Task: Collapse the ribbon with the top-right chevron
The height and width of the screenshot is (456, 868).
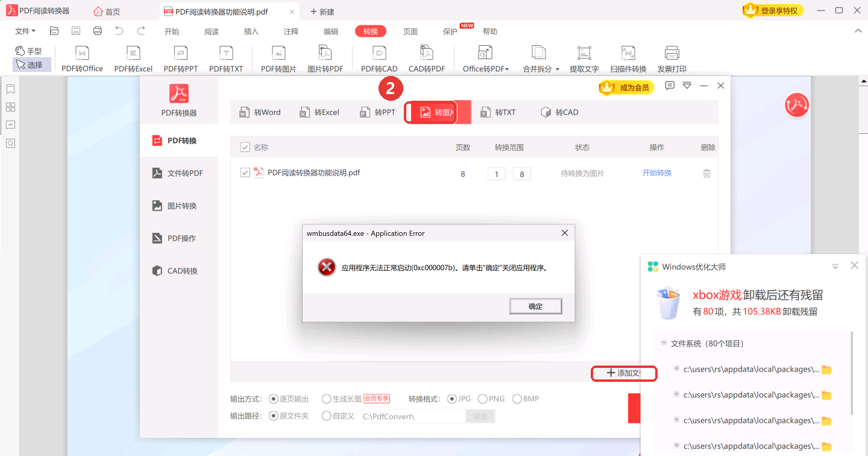Action: click(x=857, y=31)
